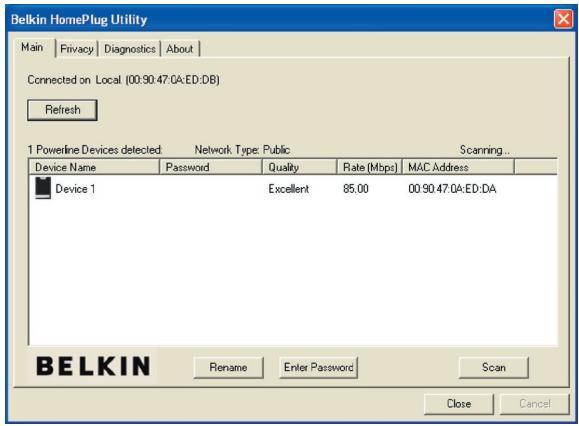Click the Network Type: Public label
The image size is (579, 426).
pos(242,150)
